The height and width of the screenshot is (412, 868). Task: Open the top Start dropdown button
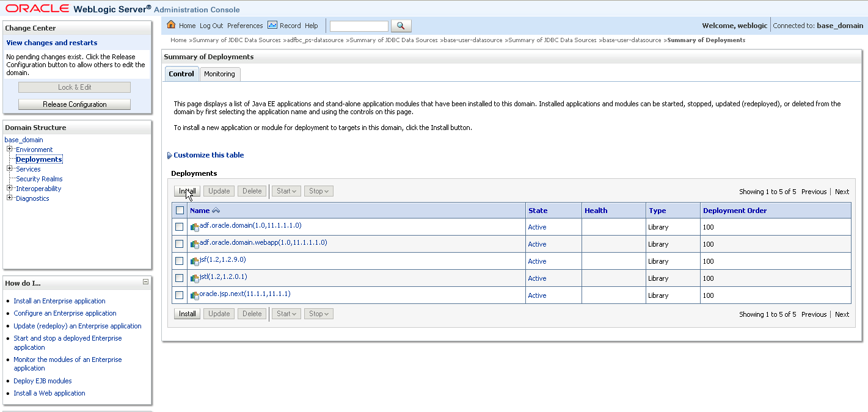pyautogui.click(x=286, y=191)
